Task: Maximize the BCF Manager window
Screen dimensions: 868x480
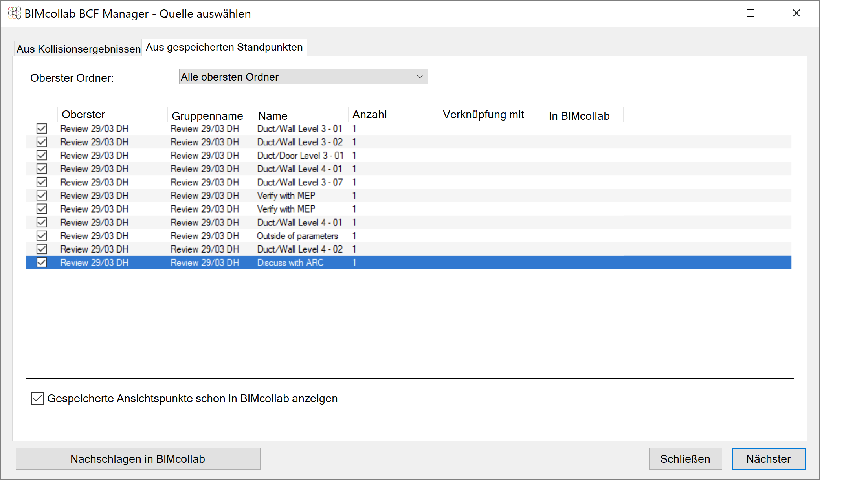Action: click(x=751, y=13)
